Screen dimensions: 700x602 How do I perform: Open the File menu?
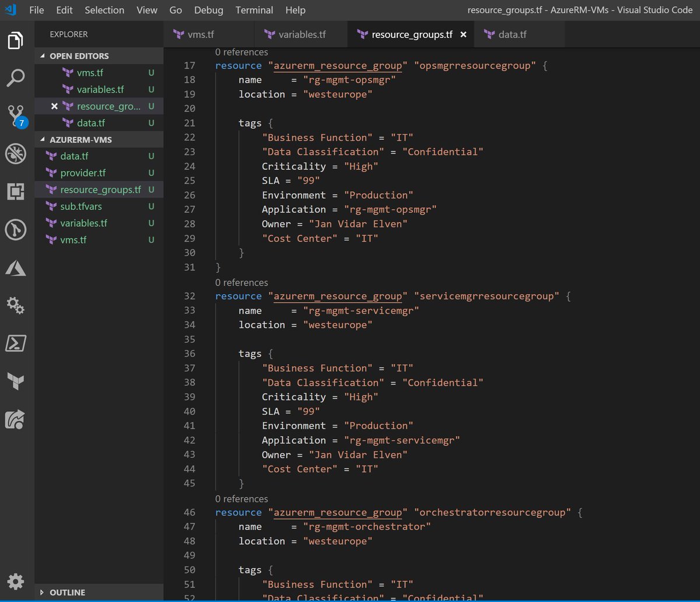point(36,10)
